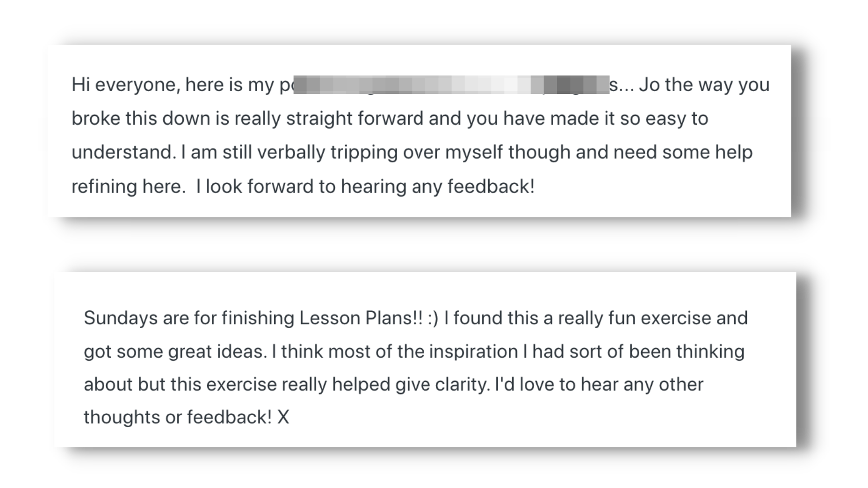The image size is (868, 488).
Task: Click the words "straight forward"
Action: click(354, 119)
